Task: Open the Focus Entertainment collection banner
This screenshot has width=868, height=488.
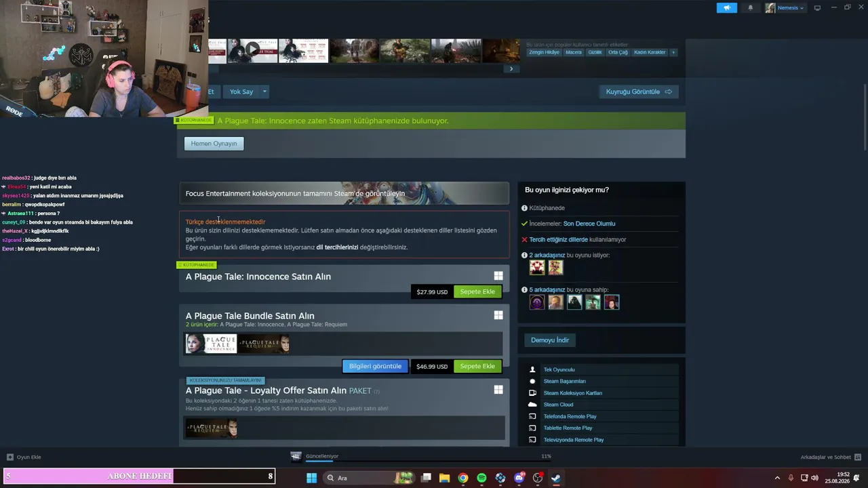Action: pyautogui.click(x=344, y=193)
